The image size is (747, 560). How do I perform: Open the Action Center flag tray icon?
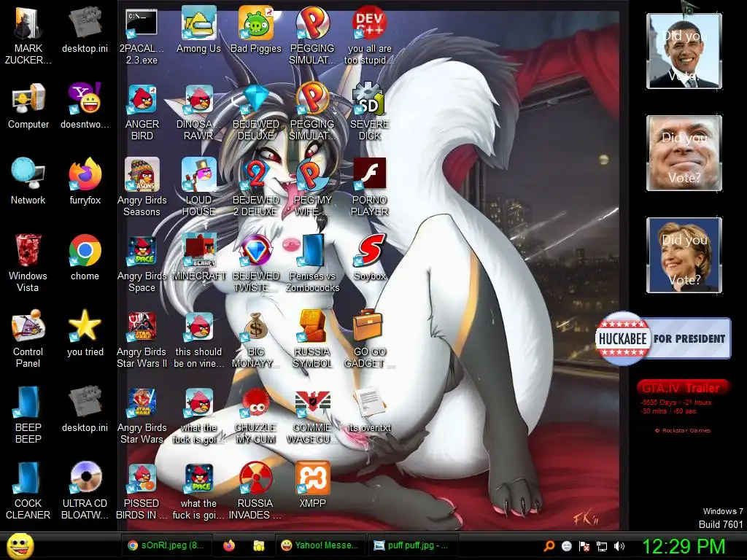pos(584,545)
